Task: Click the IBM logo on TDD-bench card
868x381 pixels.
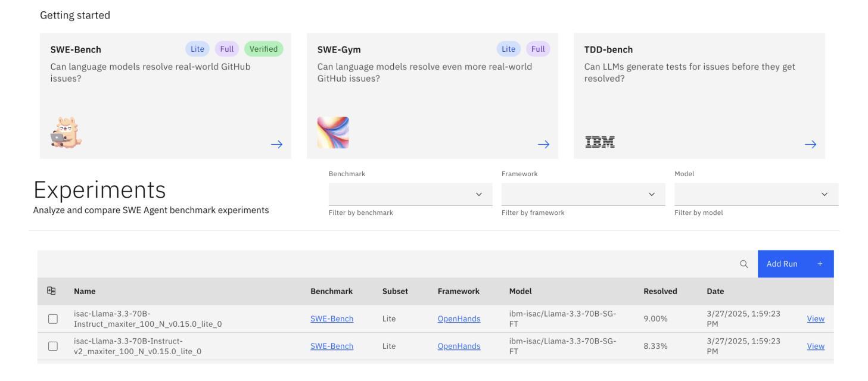Action: (x=600, y=143)
